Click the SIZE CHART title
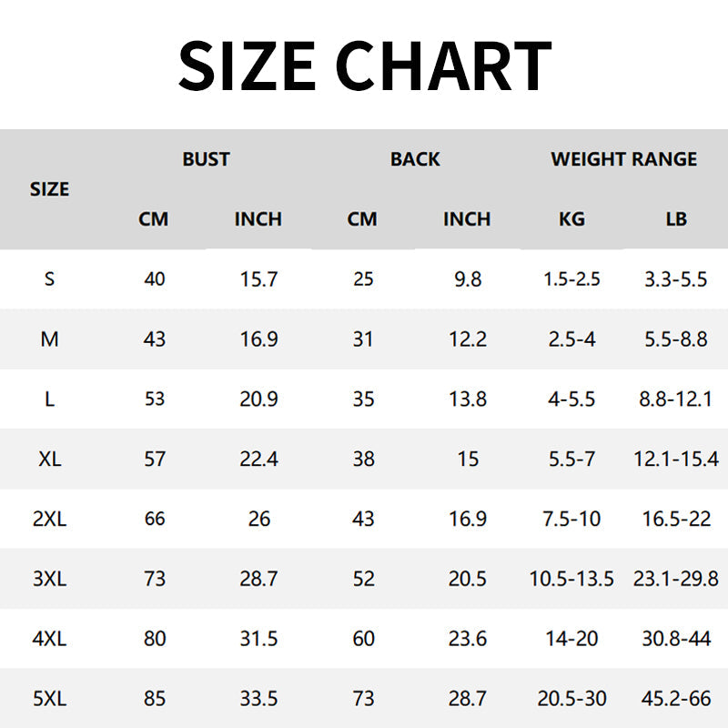 click(x=364, y=66)
